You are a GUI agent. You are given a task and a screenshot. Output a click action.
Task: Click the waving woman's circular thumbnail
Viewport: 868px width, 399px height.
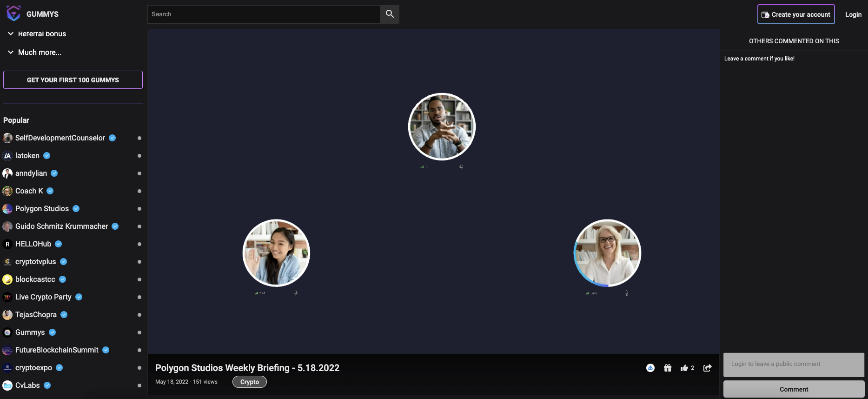point(276,253)
